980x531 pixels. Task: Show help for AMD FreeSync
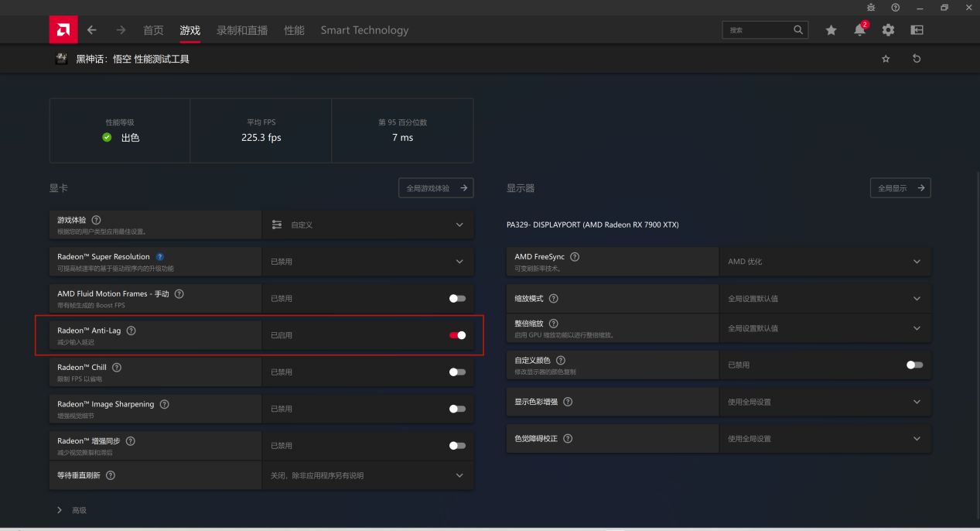[575, 257]
